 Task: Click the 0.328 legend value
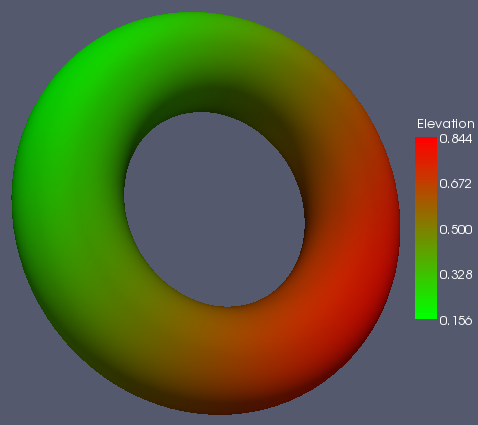coord(456,275)
